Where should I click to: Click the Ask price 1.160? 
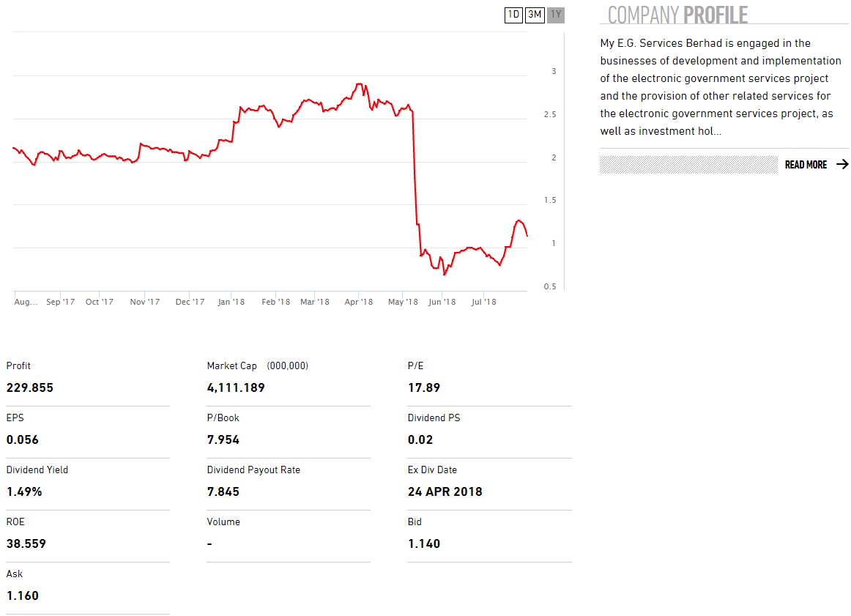[x=23, y=596]
